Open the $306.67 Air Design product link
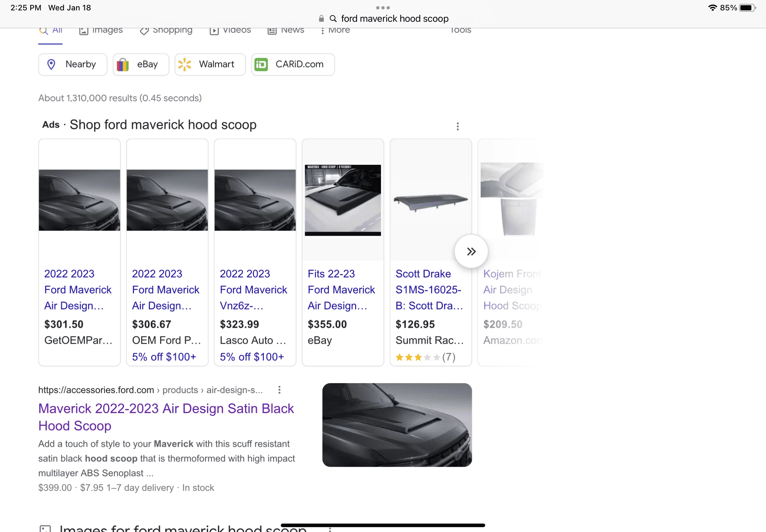Image resolution: width=766 pixels, height=532 pixels. [x=166, y=290]
